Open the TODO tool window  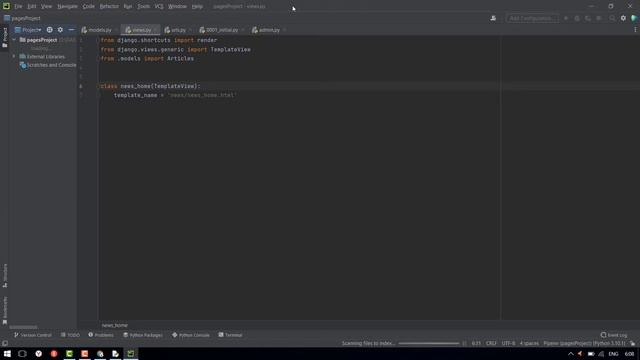pos(70,335)
